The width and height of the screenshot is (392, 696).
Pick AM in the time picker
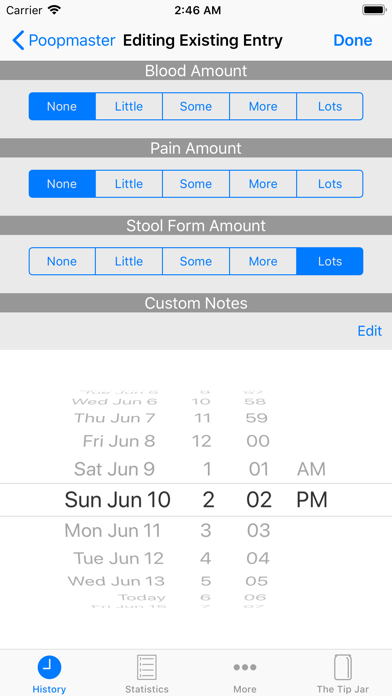pos(311,469)
